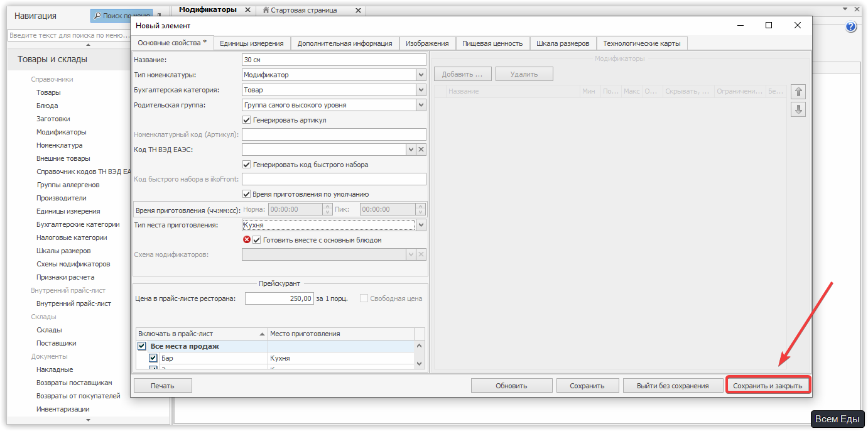This screenshot has height=431, width=868.
Task: Sort by Включать в прайс-лист column
Action: pyautogui.click(x=201, y=334)
